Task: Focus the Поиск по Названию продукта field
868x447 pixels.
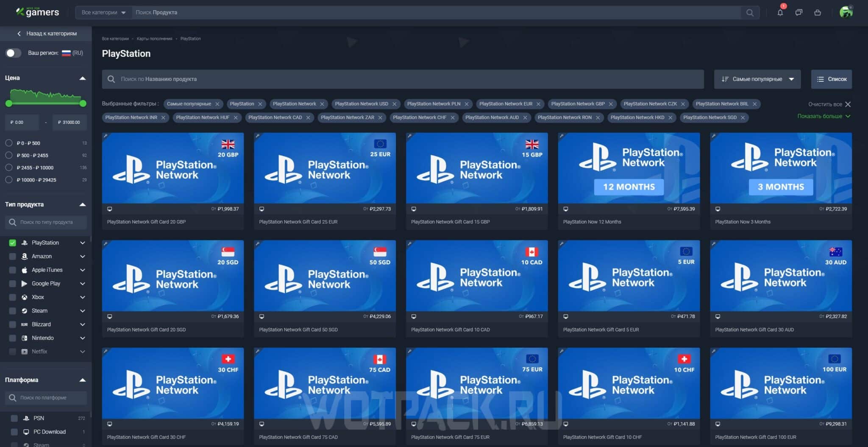Action: click(x=403, y=79)
